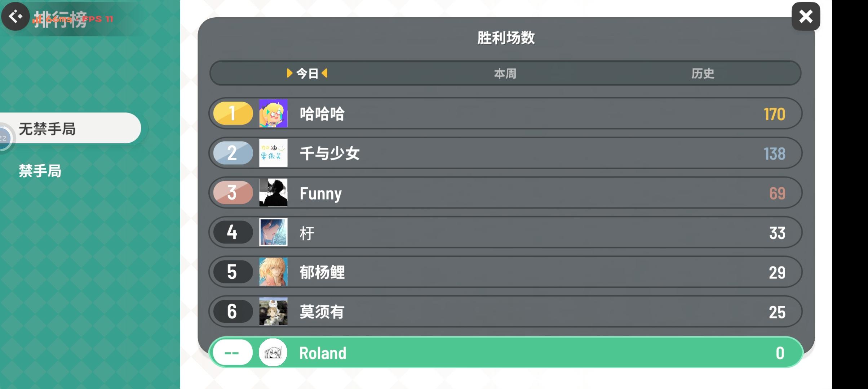Screen dimensions: 868x389
Task: View Funny's silhouette avatar
Action: [x=273, y=192]
